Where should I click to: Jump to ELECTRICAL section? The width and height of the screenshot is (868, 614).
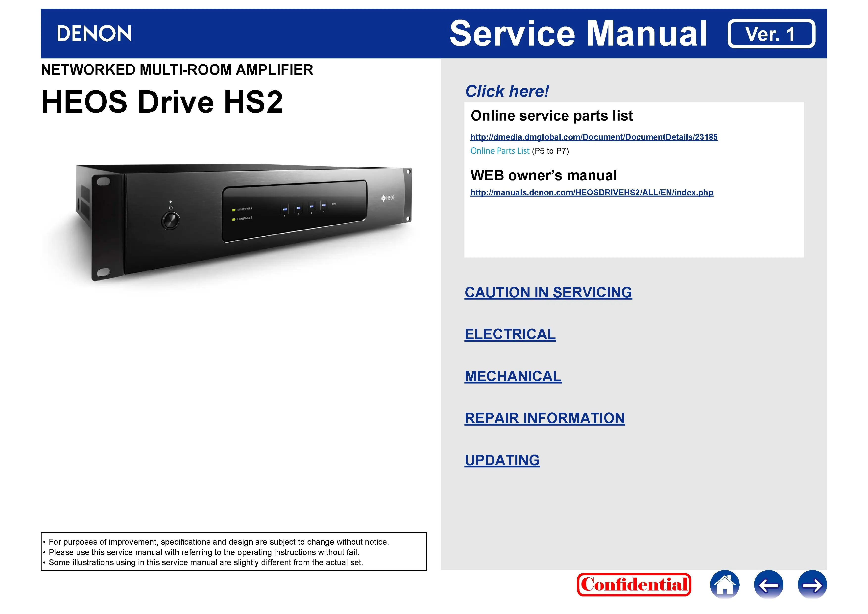tap(510, 334)
